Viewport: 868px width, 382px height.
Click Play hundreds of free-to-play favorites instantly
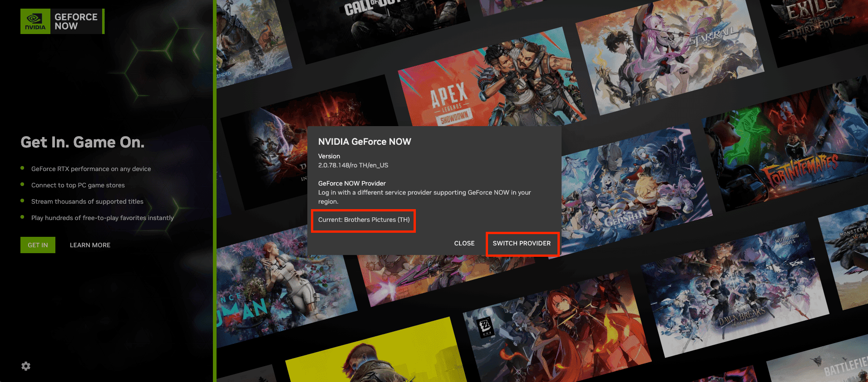[x=103, y=218]
